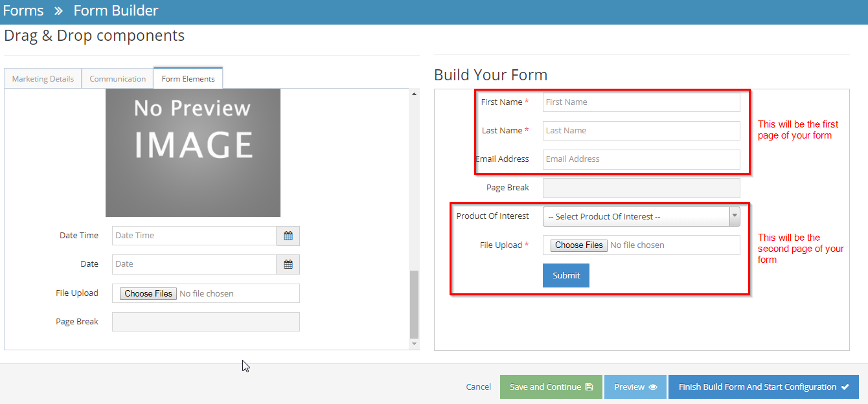
Task: Cancel the form building process
Action: point(478,386)
